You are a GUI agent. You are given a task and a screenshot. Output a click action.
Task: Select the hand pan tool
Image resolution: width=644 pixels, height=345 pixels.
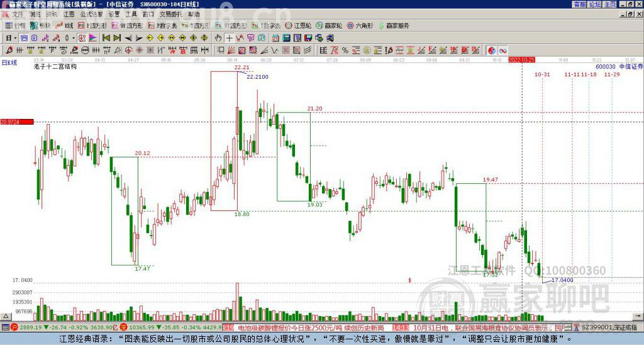tap(218, 38)
